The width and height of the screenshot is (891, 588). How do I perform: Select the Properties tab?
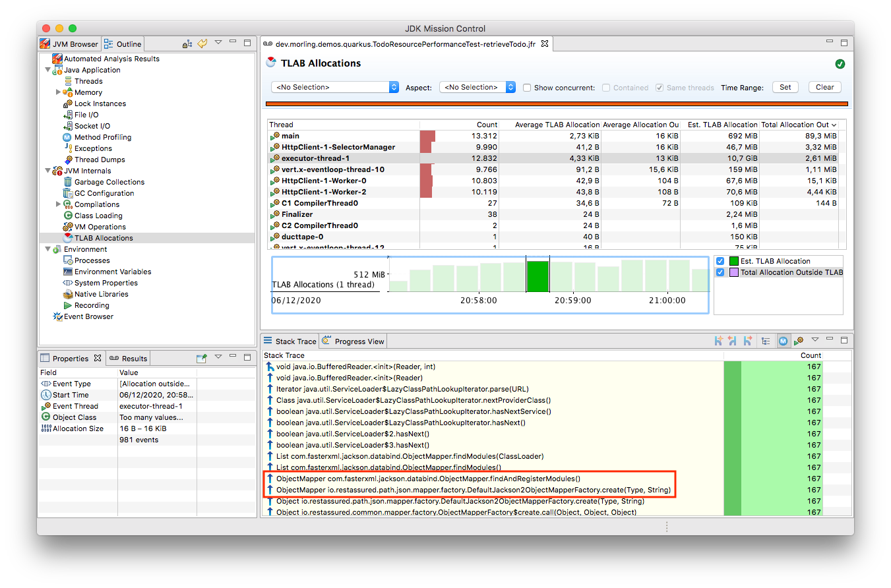click(71, 359)
